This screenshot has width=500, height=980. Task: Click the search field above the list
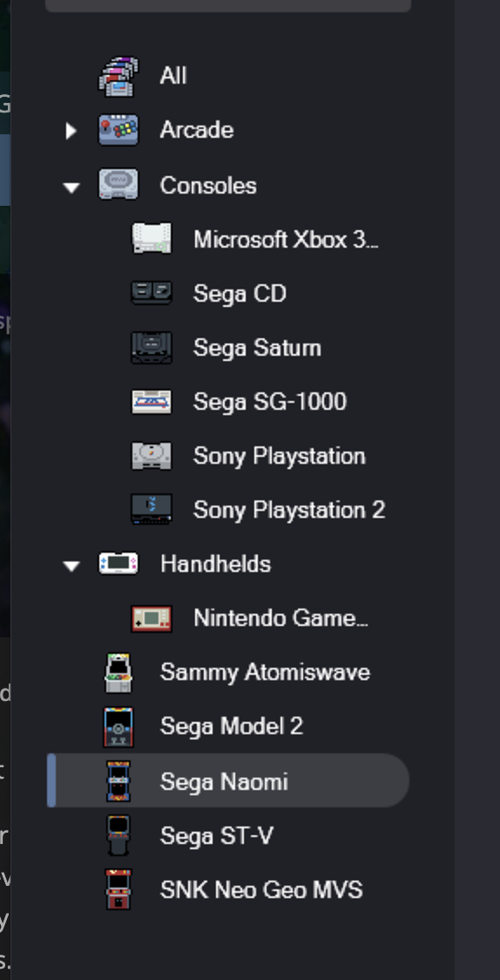[228, 5]
